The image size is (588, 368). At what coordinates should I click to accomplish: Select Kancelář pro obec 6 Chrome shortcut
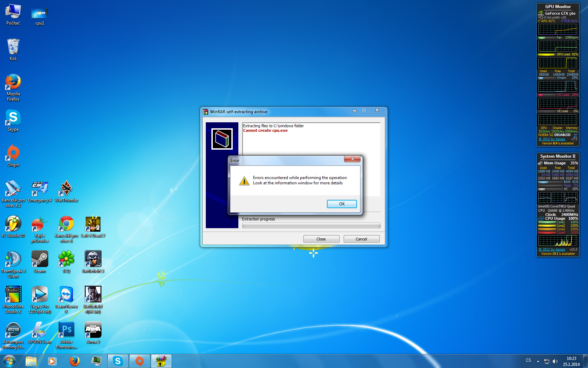[66, 229]
